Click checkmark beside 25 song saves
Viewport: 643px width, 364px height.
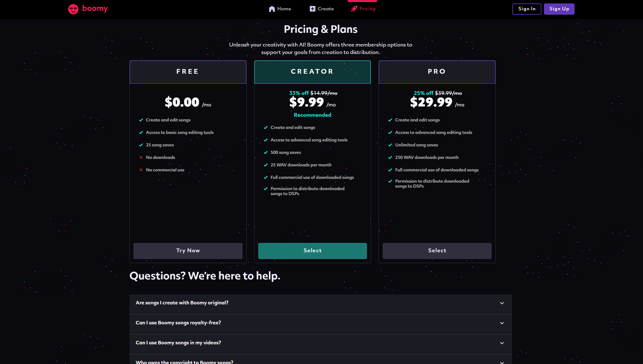click(141, 145)
